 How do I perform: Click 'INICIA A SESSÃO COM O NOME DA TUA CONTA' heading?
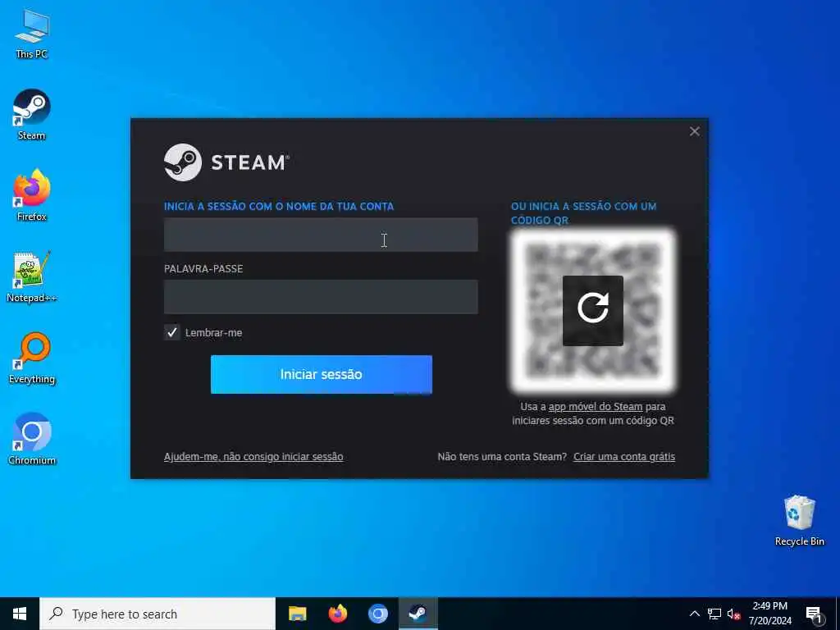click(279, 206)
